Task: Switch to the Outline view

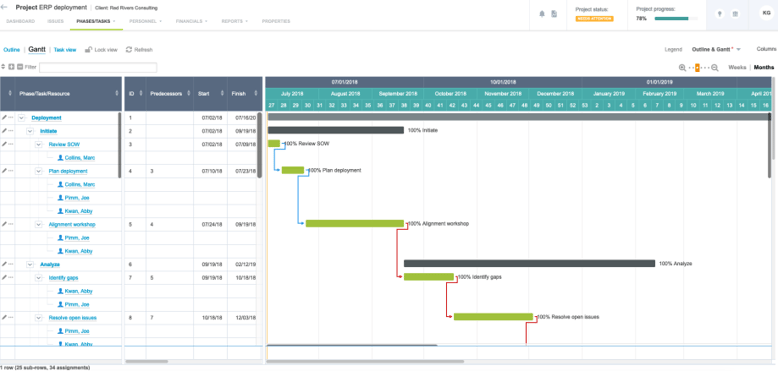Action: coord(11,50)
